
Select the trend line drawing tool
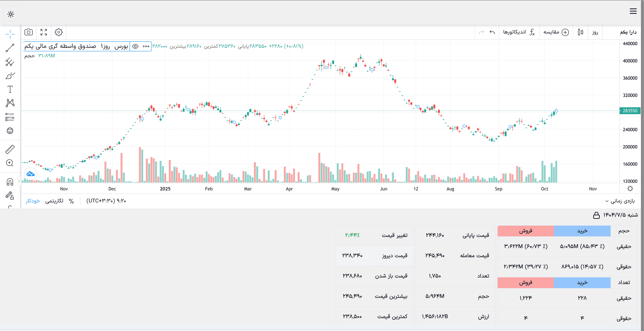coord(10,48)
